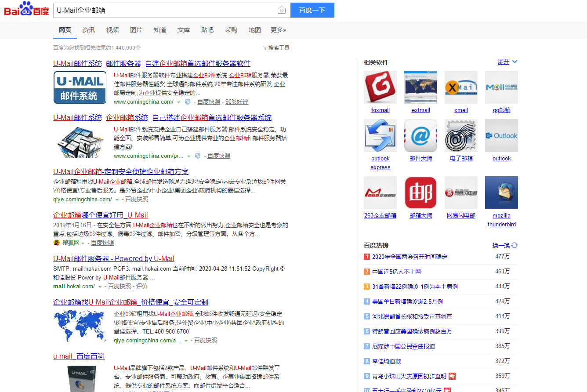Image resolution: width=587 pixels, height=392 pixels.
Task: Switch to the 图片 tab
Action: pos(136,30)
